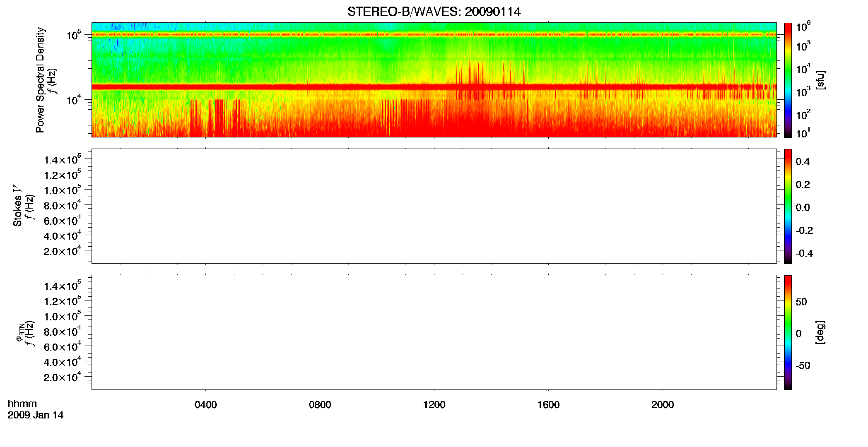Click the 0800 time axis label

click(x=320, y=405)
